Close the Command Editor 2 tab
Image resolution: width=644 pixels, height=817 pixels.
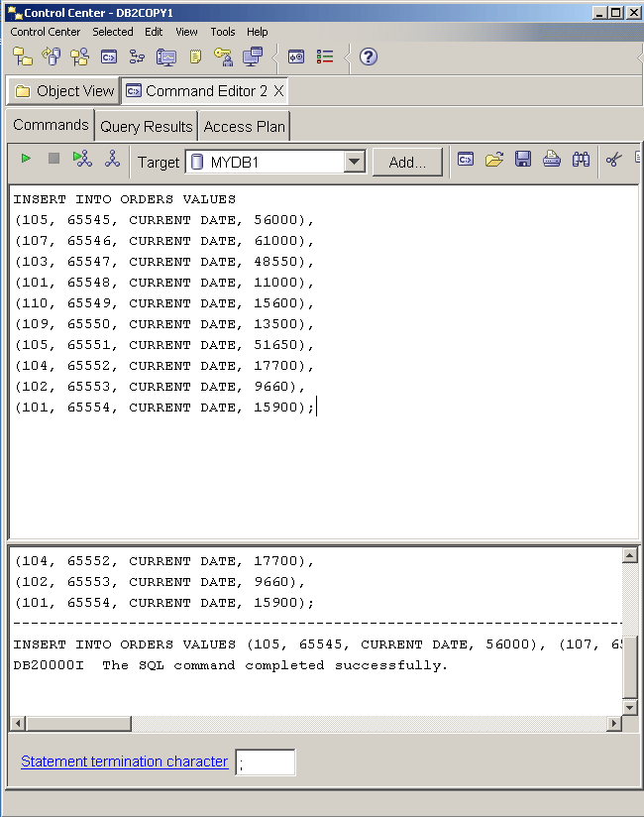[x=279, y=90]
